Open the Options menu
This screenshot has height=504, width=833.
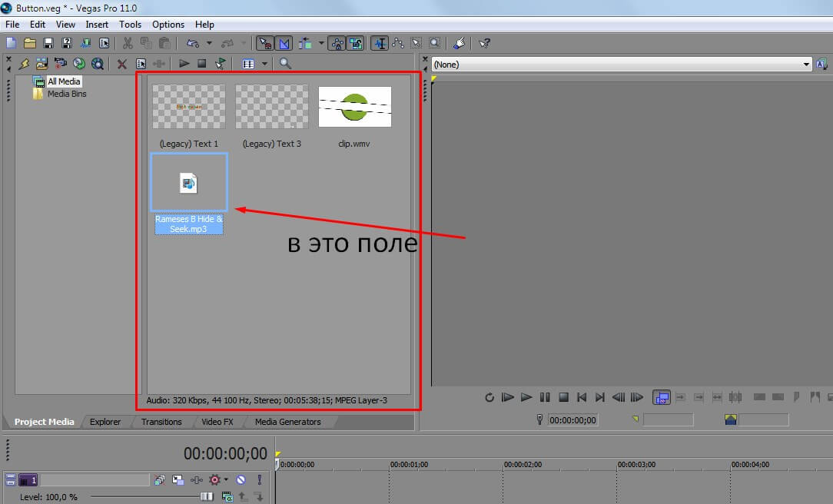pos(168,25)
